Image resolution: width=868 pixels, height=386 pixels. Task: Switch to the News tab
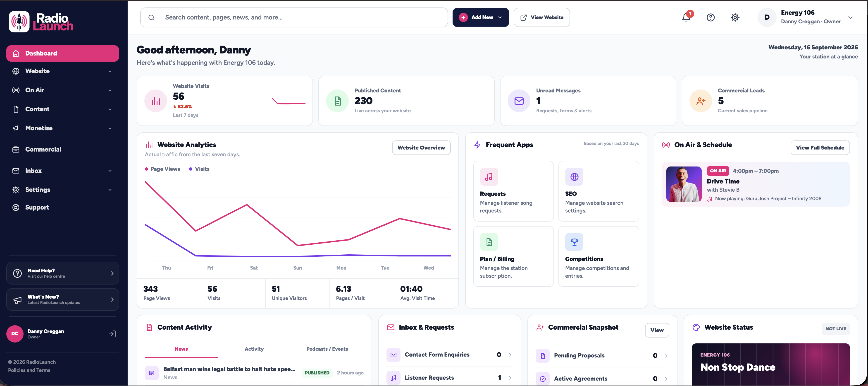tap(181, 349)
